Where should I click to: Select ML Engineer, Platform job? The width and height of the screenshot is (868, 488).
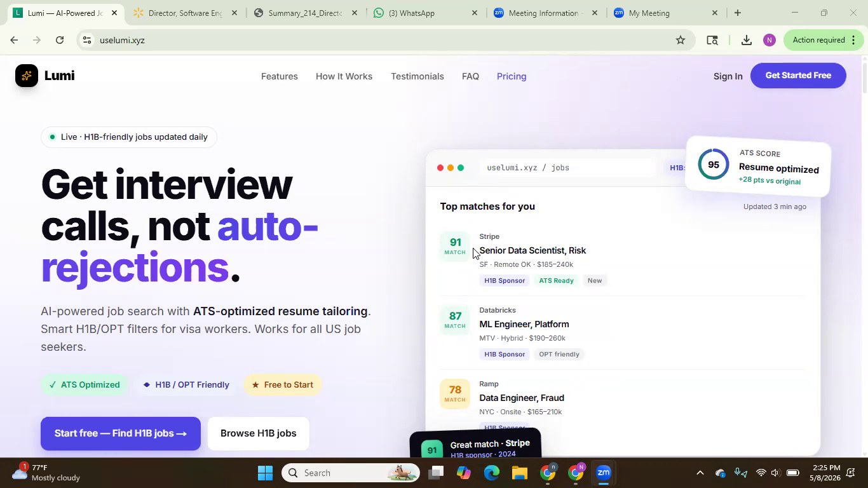[x=524, y=324]
